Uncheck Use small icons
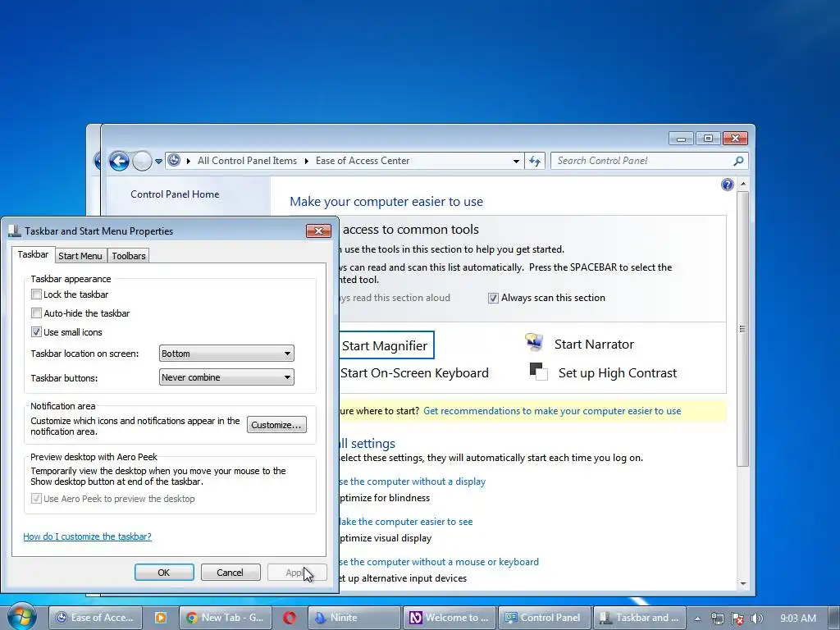This screenshot has width=840, height=630. pyautogui.click(x=36, y=332)
